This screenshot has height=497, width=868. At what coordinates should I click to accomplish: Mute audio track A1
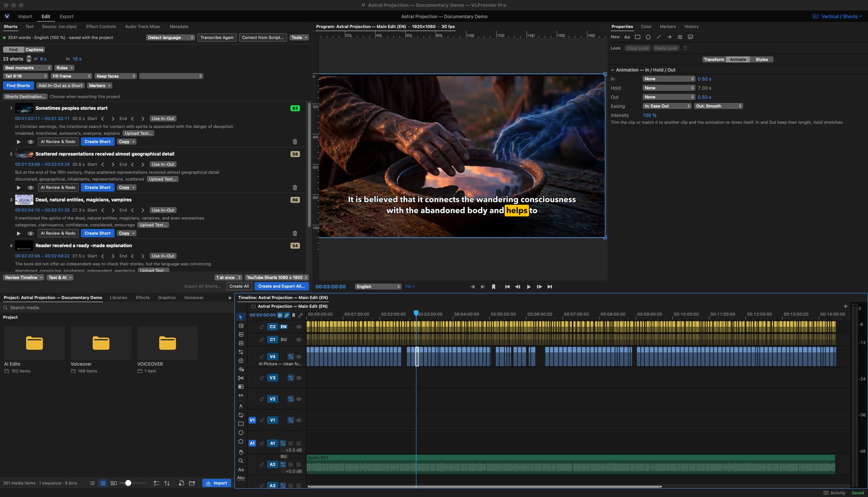[290, 443]
